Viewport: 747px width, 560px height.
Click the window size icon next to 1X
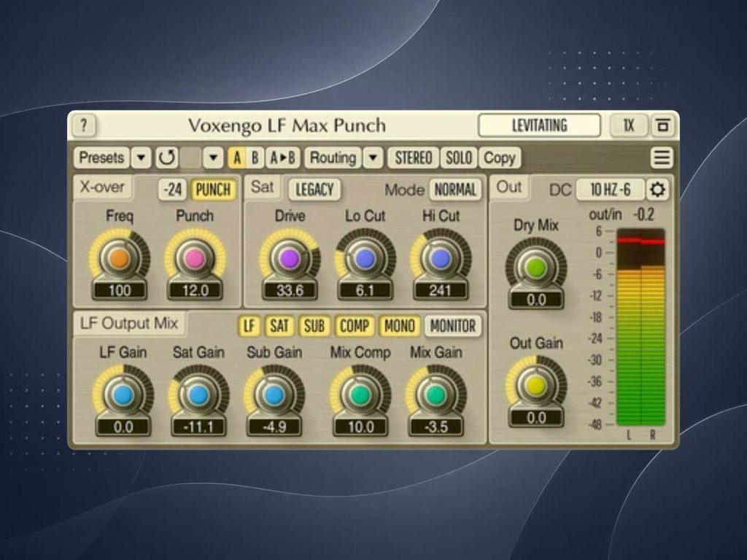point(662,125)
